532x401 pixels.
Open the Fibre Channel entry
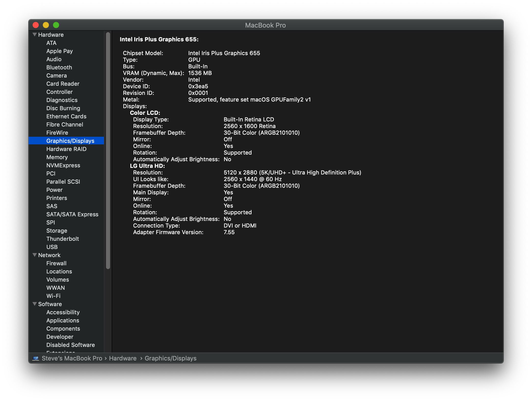pyautogui.click(x=65, y=124)
